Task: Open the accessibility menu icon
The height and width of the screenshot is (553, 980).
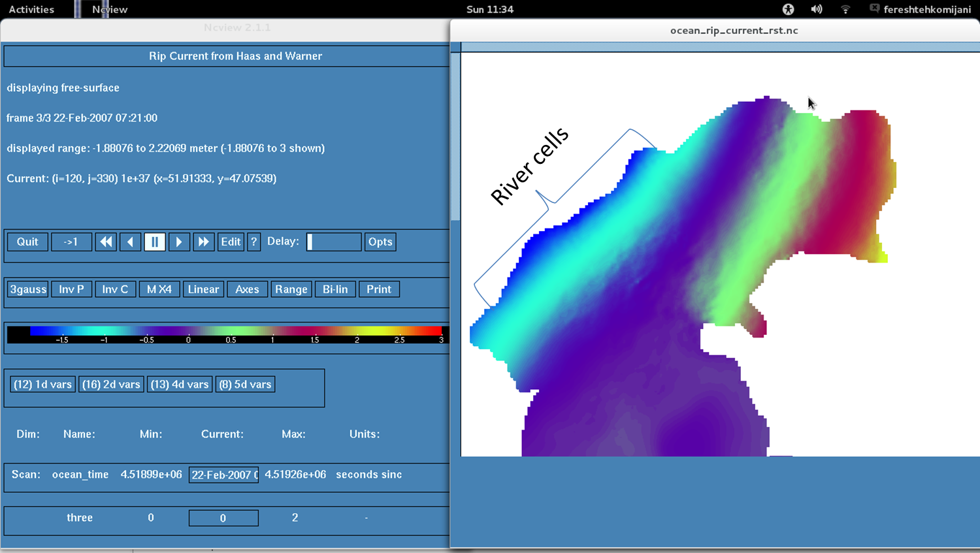Action: pyautogui.click(x=788, y=9)
